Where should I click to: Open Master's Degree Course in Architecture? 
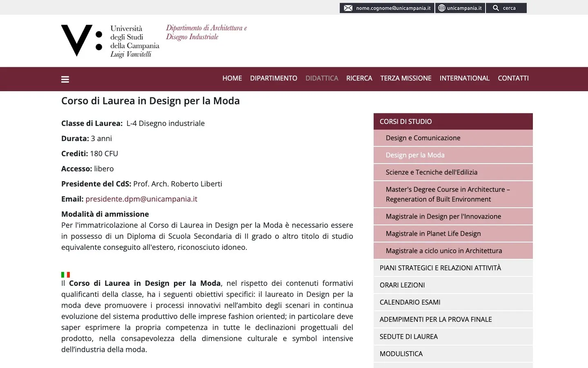(x=453, y=194)
